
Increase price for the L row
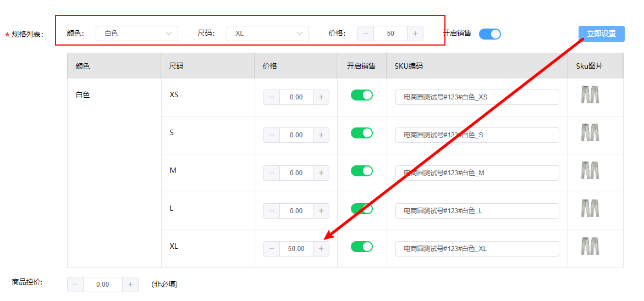pyautogui.click(x=321, y=211)
